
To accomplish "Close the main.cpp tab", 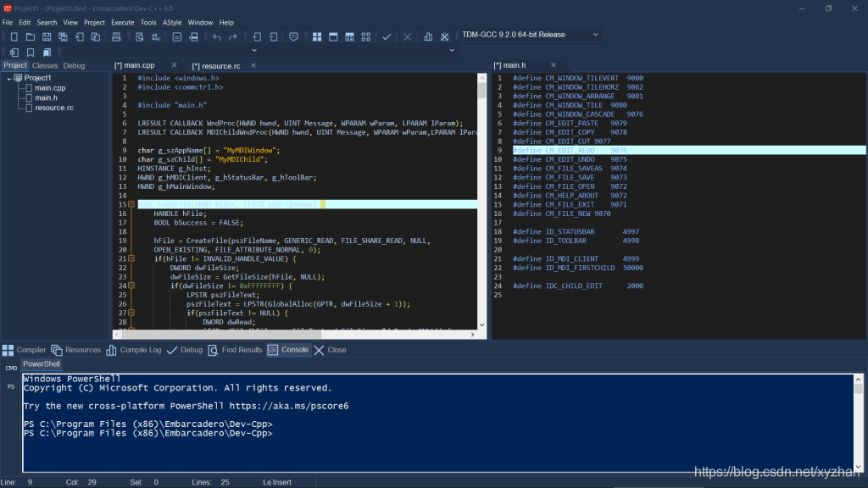I will 175,65.
